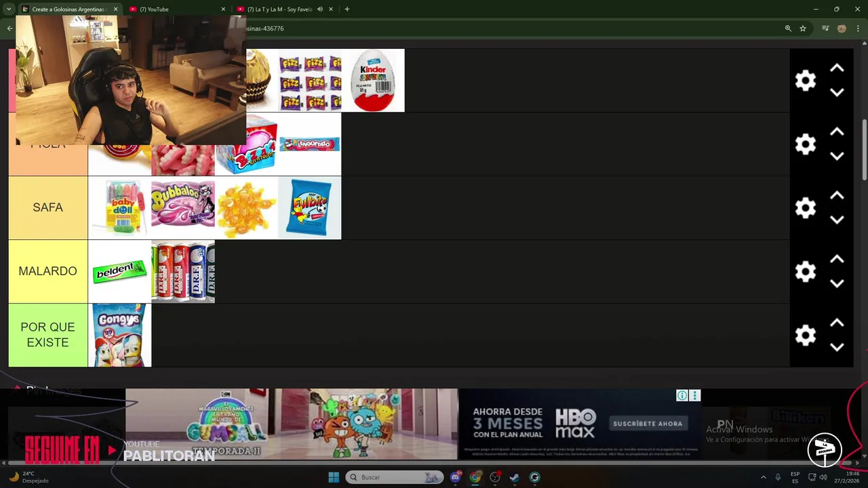Select the D.R.F. mints item
868x488 pixels.
[x=183, y=272]
